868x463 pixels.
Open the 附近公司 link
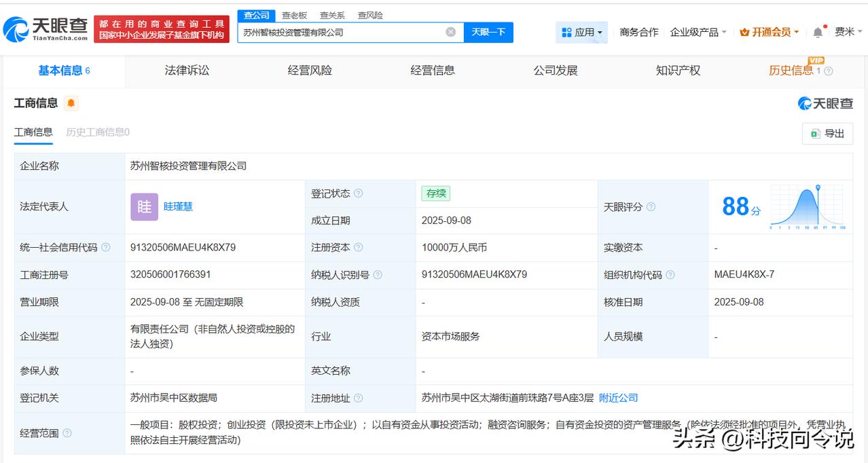(619, 398)
